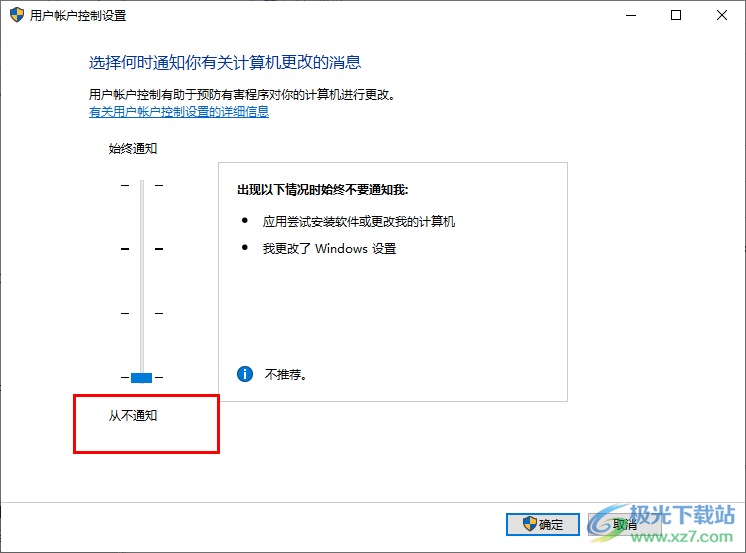This screenshot has width=746, height=553.
Task: Set slider to the topmost 始终通知 tick
Action: click(142, 185)
